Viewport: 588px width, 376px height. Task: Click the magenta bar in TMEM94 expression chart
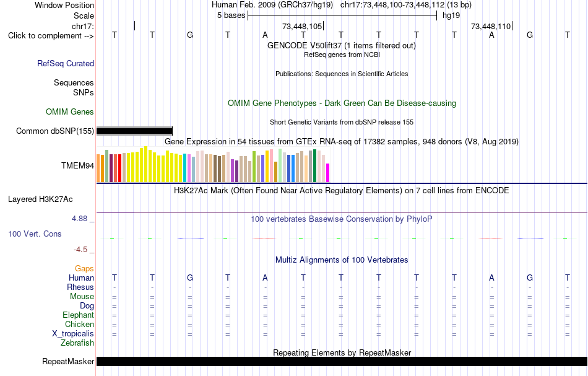click(x=328, y=173)
